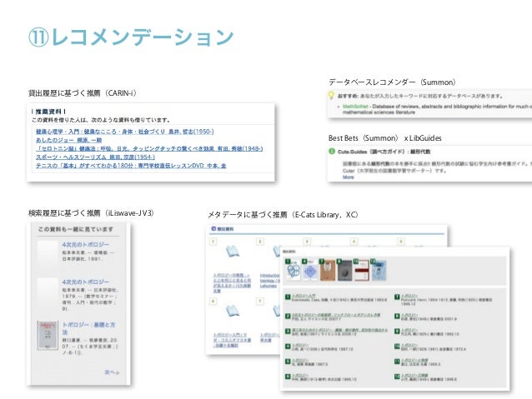The width and height of the screenshot is (532, 399).
Task: Click the lightbulb おすすめ icon in Summon
Action: click(x=332, y=95)
